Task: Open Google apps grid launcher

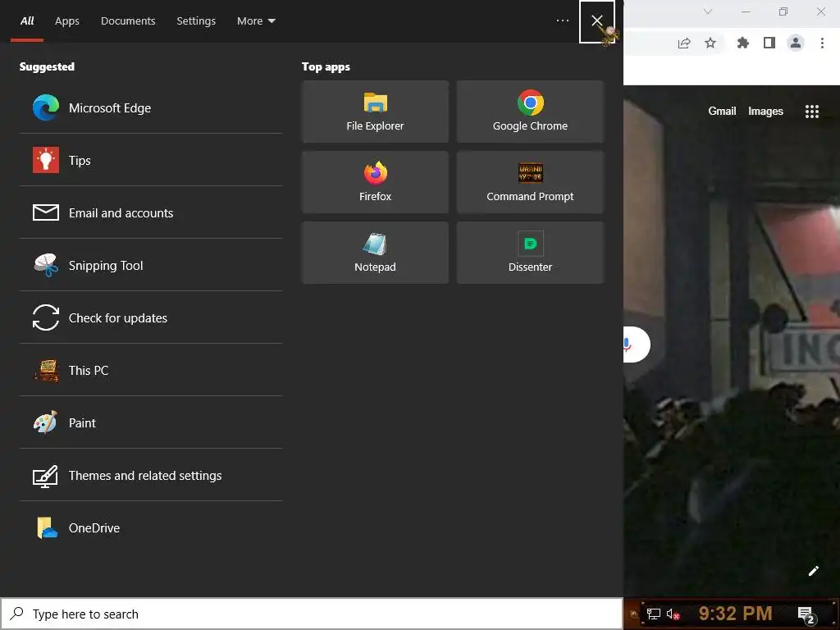Action: [x=811, y=111]
